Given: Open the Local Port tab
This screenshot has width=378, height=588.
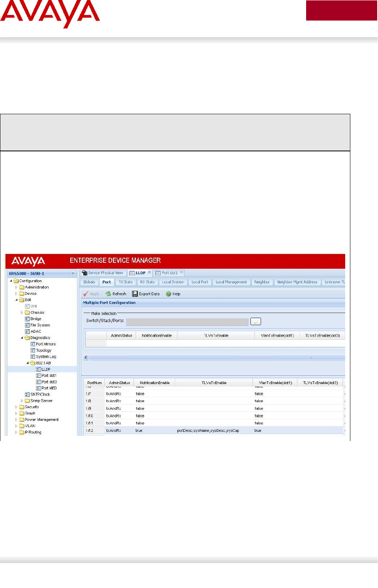Looking at the screenshot, I should (200, 282).
